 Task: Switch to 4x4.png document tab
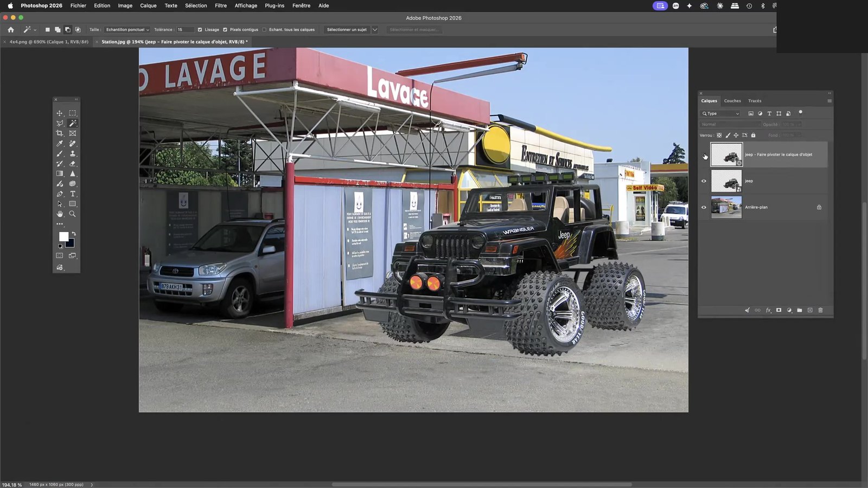point(49,42)
